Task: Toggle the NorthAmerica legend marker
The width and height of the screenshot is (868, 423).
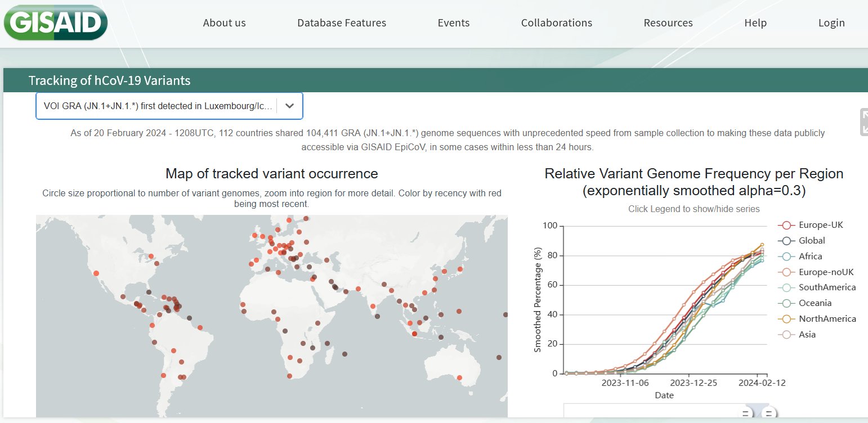Action: pos(786,319)
